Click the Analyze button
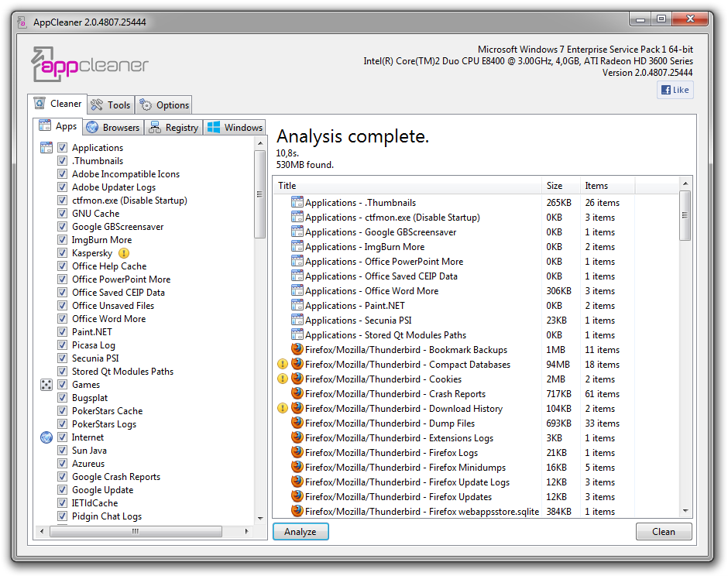 click(300, 531)
